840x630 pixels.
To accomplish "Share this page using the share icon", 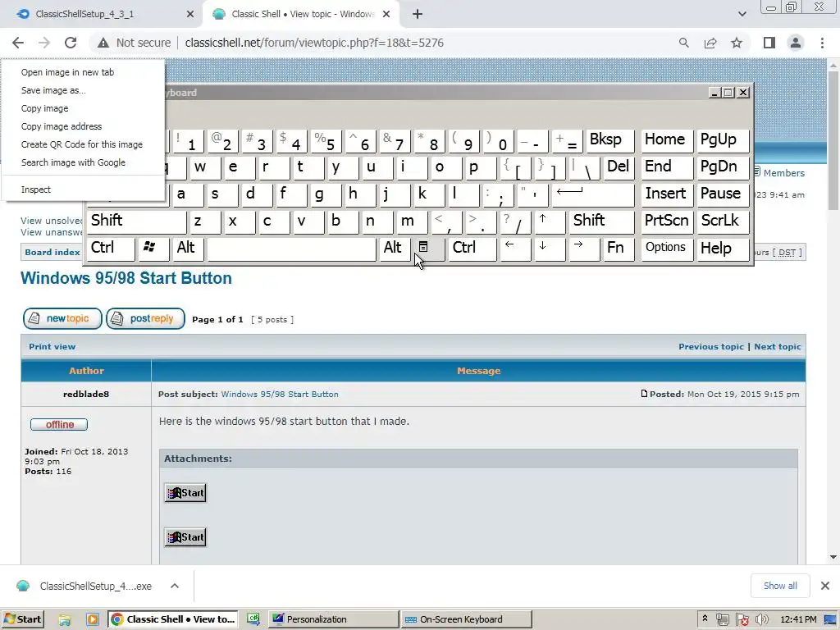I will (x=710, y=43).
